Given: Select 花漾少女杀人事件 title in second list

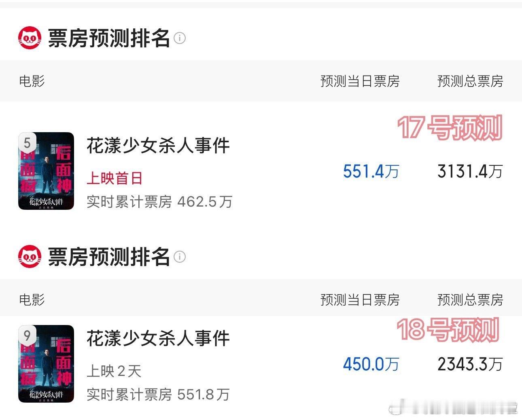Looking at the screenshot, I should pos(158,338).
